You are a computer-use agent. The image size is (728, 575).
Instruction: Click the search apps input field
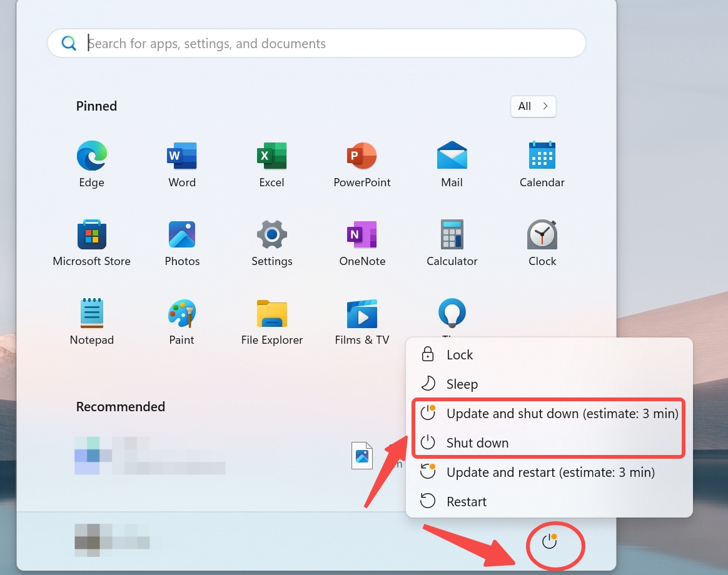click(316, 43)
